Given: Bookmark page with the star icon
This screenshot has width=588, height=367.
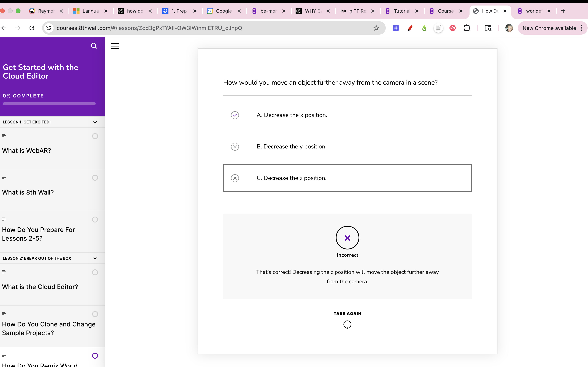Looking at the screenshot, I should (x=376, y=28).
